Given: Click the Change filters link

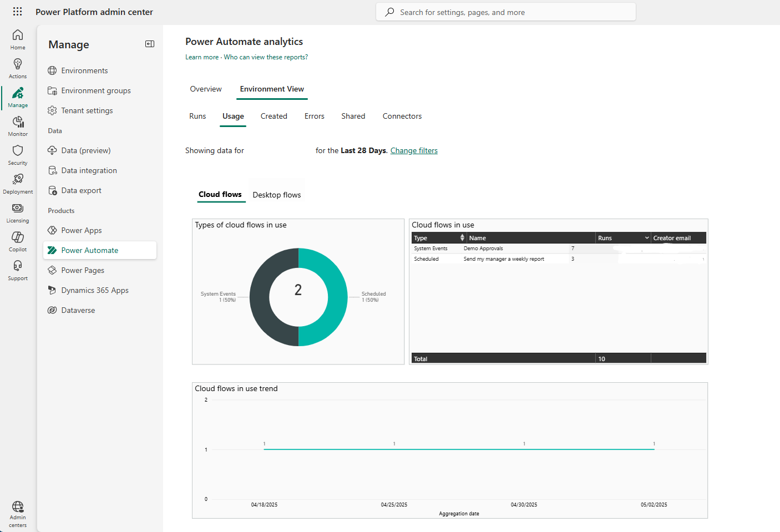Looking at the screenshot, I should [414, 150].
